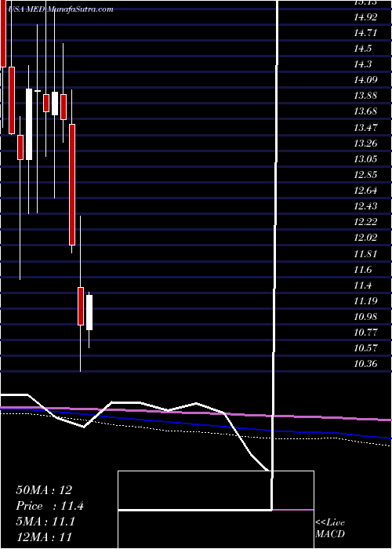Screen dimensions: 392x549
Task: Click the 10.77 price axis label
Action: [366, 333]
